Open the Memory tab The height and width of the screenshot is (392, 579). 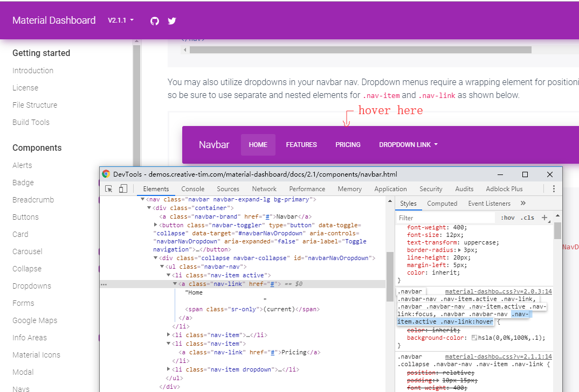click(x=349, y=189)
